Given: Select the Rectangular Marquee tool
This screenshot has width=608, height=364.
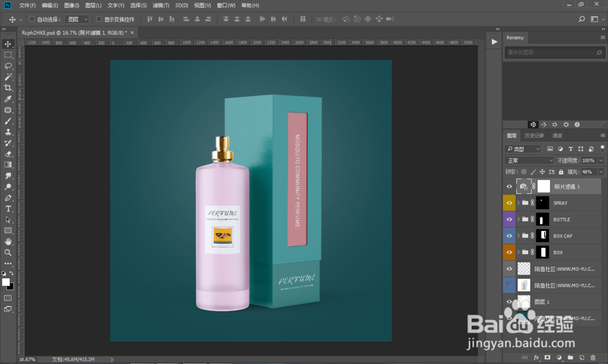Looking at the screenshot, I should [8, 55].
